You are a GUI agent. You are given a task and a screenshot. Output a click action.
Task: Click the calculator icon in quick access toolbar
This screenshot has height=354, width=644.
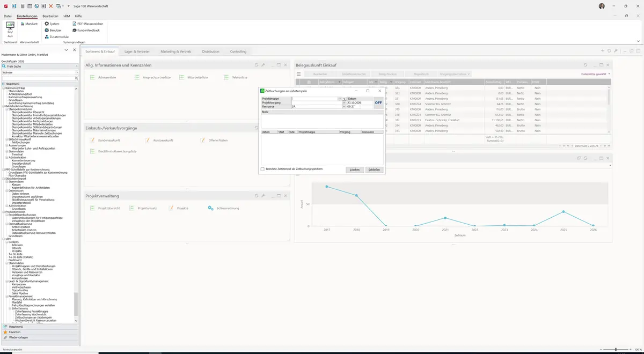pyautogui.click(x=22, y=6)
